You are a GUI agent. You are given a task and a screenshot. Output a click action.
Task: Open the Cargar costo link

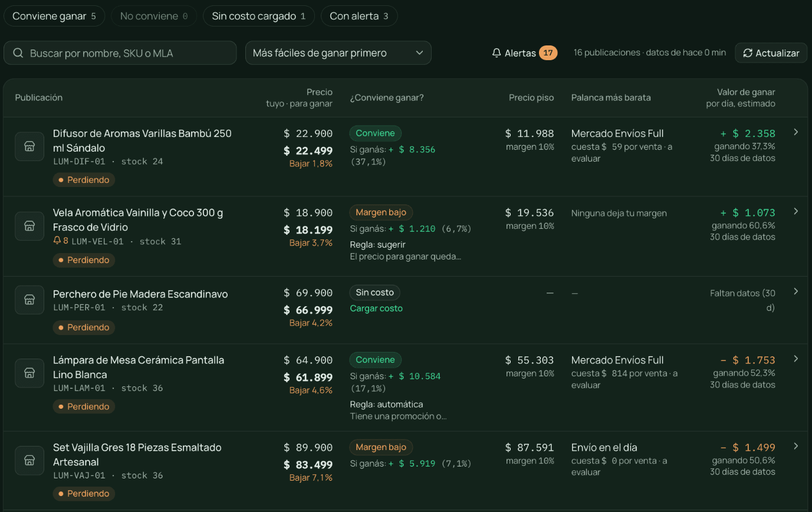coord(376,308)
